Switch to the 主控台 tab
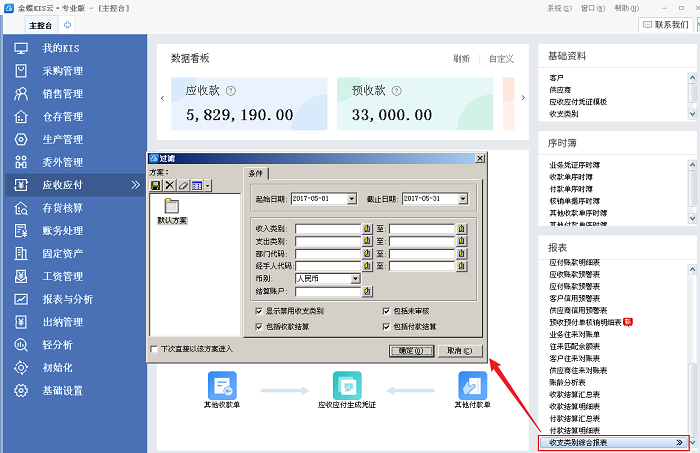The width and height of the screenshot is (700, 453). [40, 24]
